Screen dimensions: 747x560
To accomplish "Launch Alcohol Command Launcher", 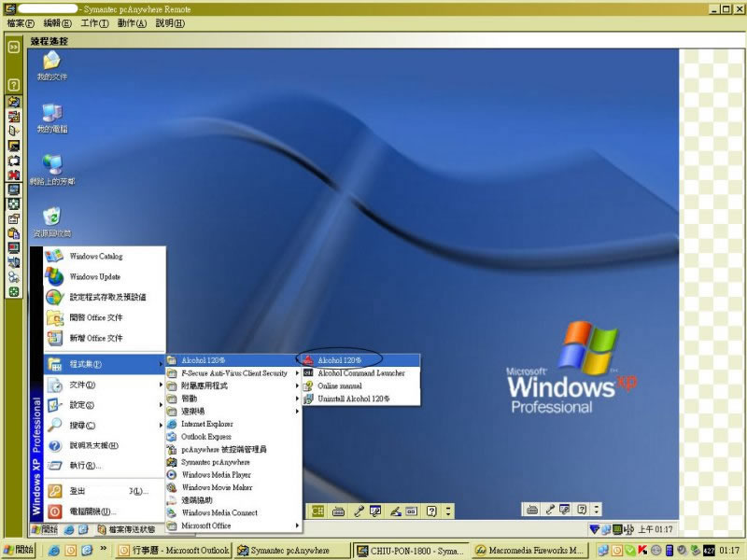I will coord(361,373).
